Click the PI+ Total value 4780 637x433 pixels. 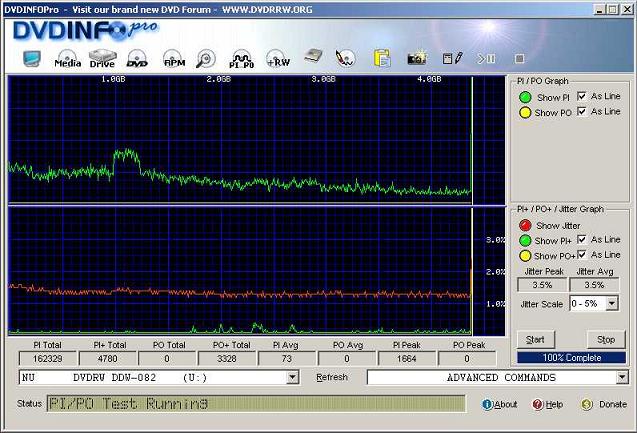107,359
